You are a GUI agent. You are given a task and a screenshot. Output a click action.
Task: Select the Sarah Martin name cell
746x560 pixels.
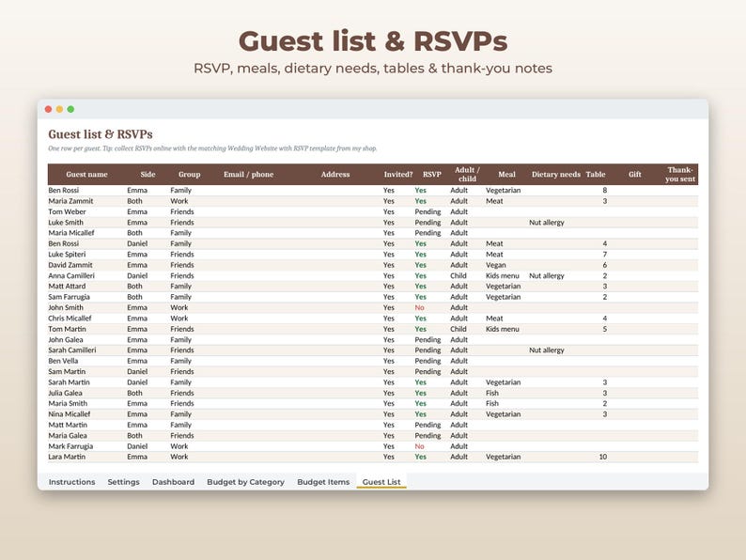[x=69, y=382]
